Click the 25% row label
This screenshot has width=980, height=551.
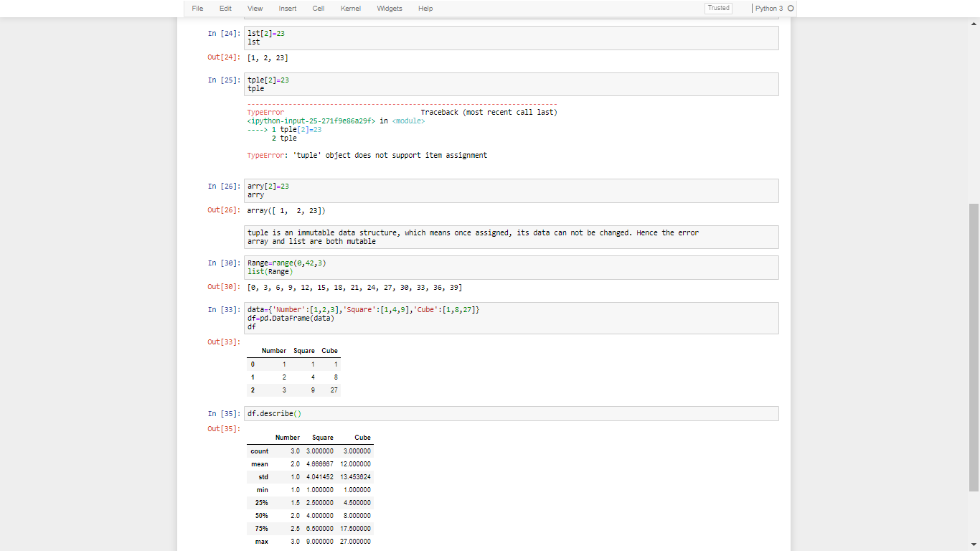(261, 503)
